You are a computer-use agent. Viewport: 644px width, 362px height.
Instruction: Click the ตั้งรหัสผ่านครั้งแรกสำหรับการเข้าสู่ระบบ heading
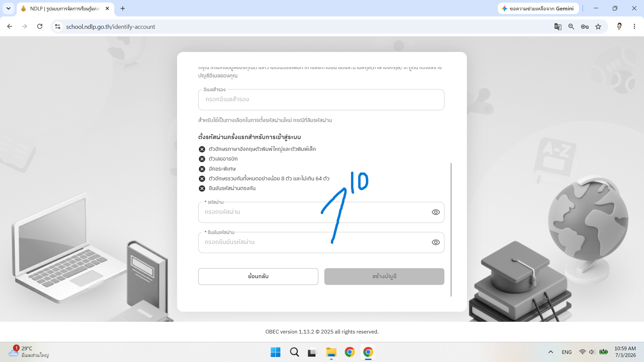click(x=249, y=137)
